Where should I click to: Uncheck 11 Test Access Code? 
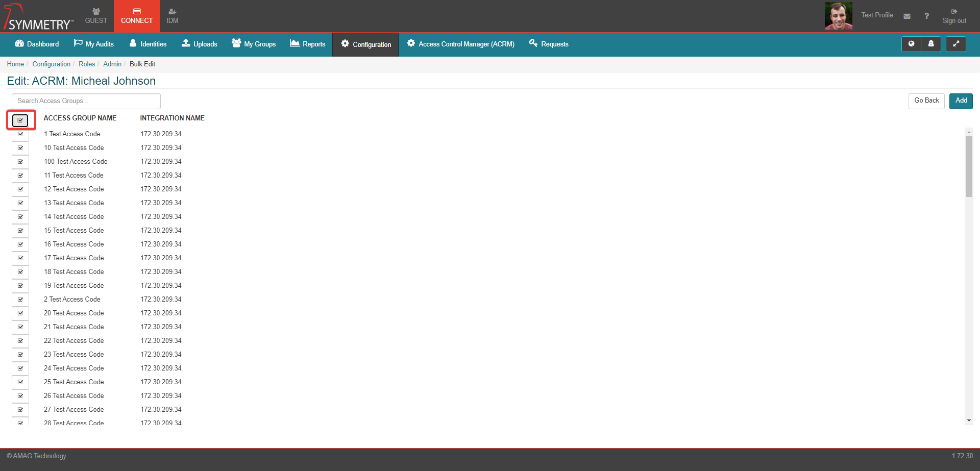tap(20, 176)
